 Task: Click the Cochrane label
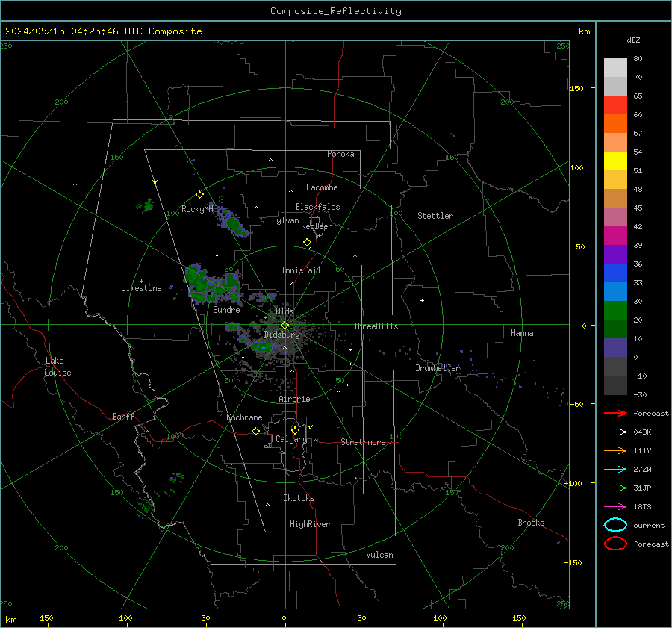point(244,417)
